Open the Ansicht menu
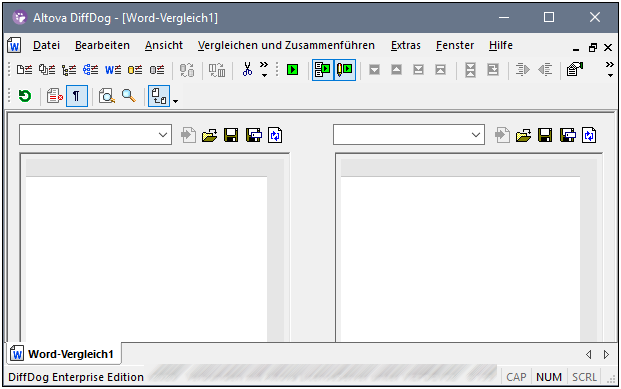This screenshot has height=389, width=621. pos(164,46)
